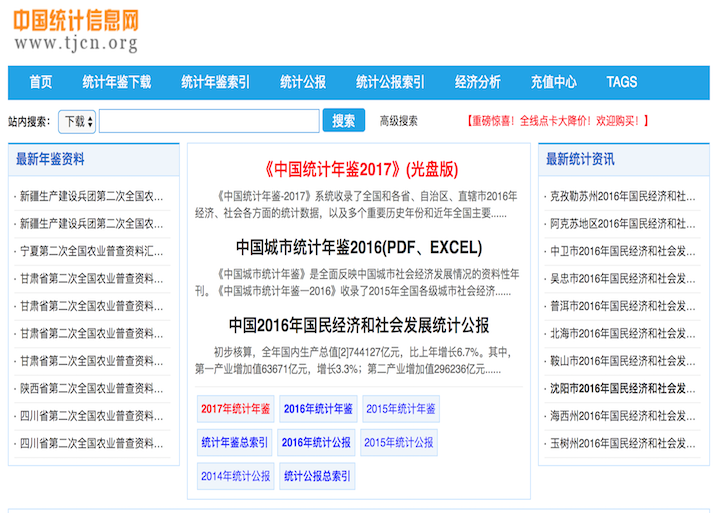The image size is (720, 513).
Task: Go to 经济分析 in navigation
Action: coord(478,82)
